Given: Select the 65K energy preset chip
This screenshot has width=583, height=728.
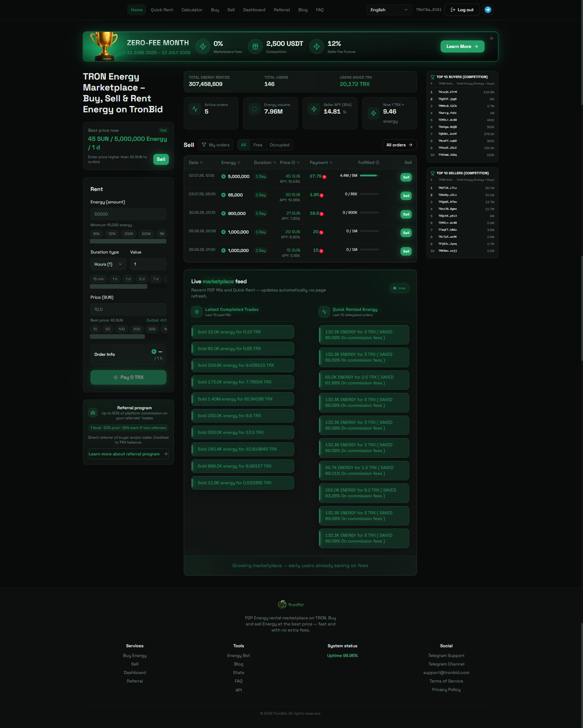Looking at the screenshot, I should coord(96,234).
